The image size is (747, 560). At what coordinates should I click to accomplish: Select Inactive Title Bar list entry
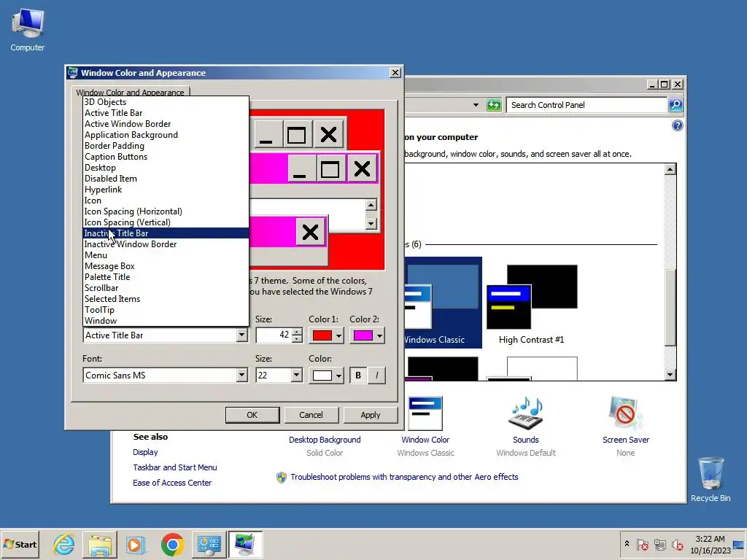point(166,233)
